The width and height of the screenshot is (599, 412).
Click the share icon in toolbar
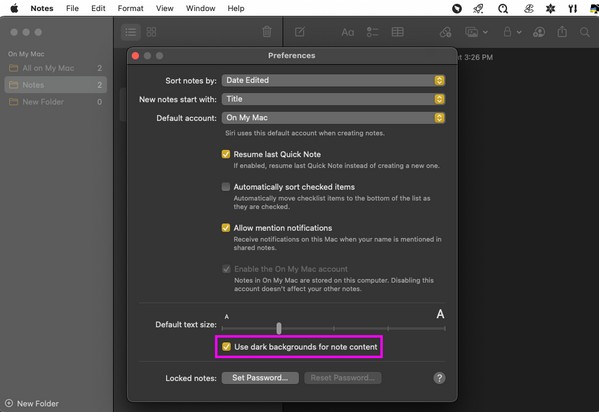point(562,32)
